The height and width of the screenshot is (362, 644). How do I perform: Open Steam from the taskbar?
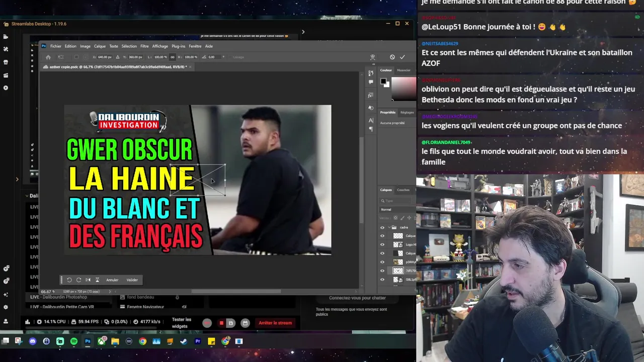[x=184, y=341]
